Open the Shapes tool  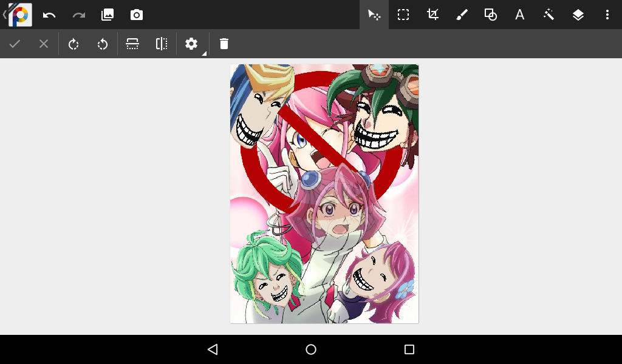[x=491, y=15]
